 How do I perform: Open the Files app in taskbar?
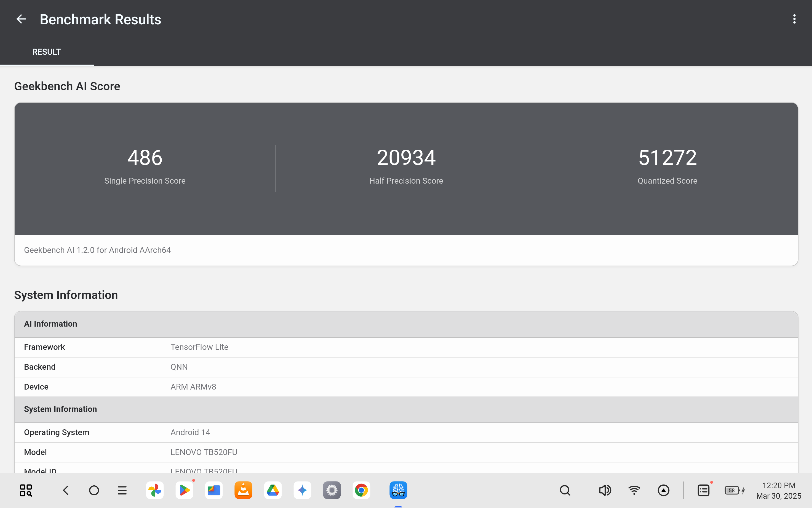(x=214, y=490)
